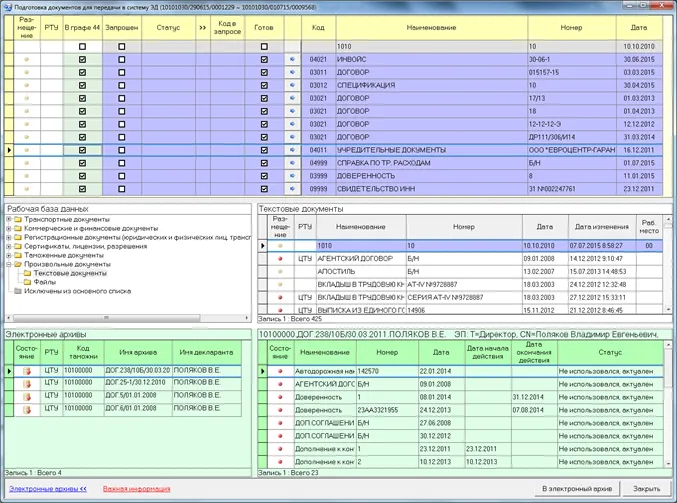The image size is (677, 503).
Task: Toggle В графе 44 checkbox for УЧРЕДИТЕЛЬНЫЕ ДОКУМЕНТЫ
Action: 82,150
